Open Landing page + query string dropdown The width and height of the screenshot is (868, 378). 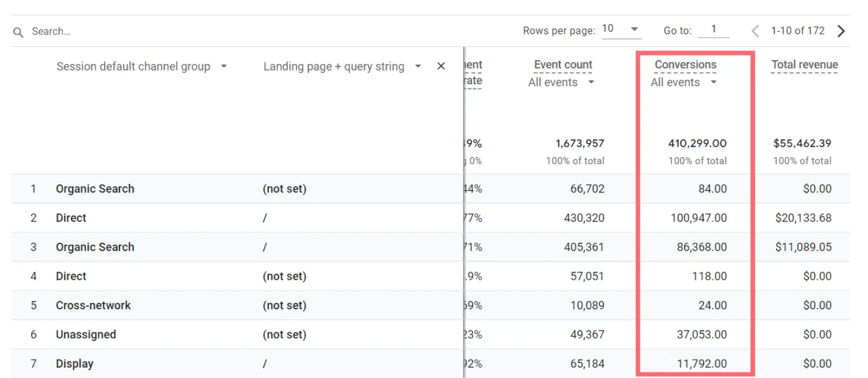pos(418,66)
